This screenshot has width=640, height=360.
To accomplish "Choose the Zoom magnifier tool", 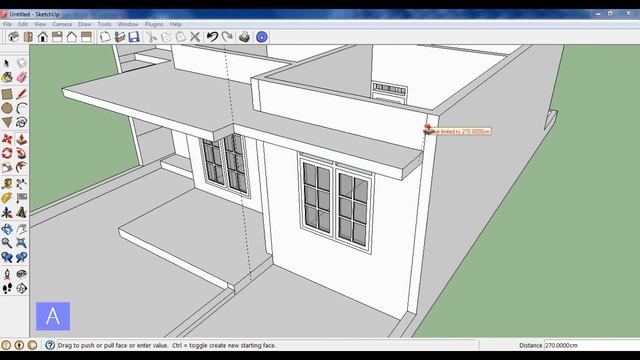I will 7,243.
